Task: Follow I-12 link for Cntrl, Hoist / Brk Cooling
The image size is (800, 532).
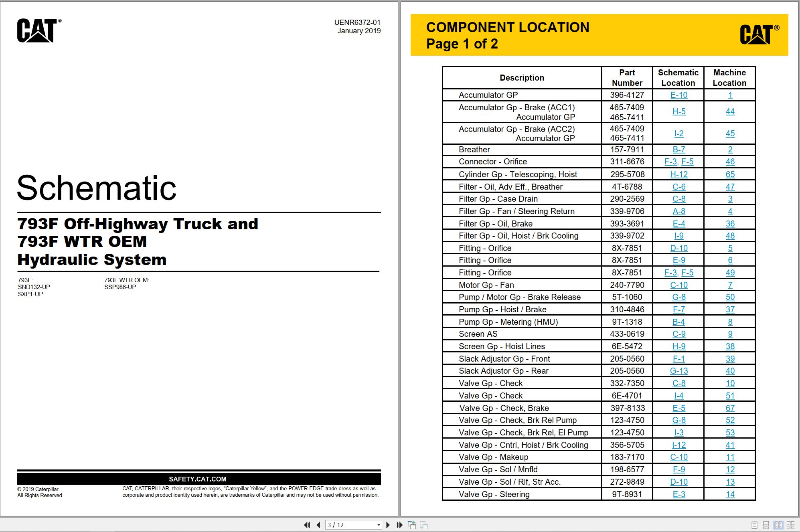Action: click(679, 445)
